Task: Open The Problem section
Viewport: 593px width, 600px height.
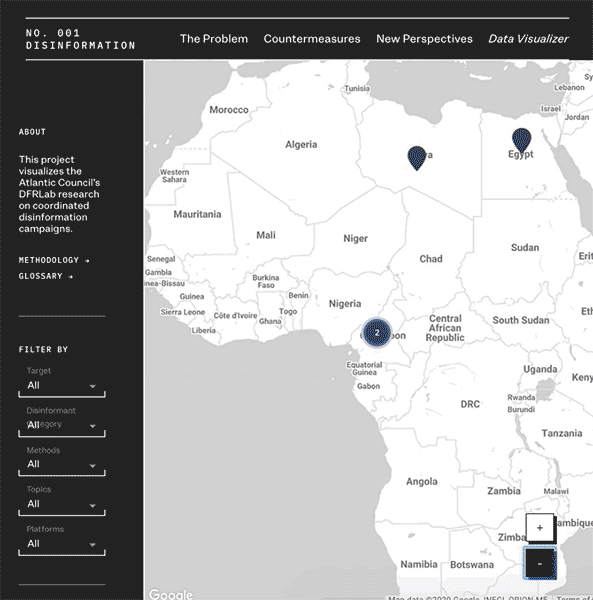Action: point(214,39)
